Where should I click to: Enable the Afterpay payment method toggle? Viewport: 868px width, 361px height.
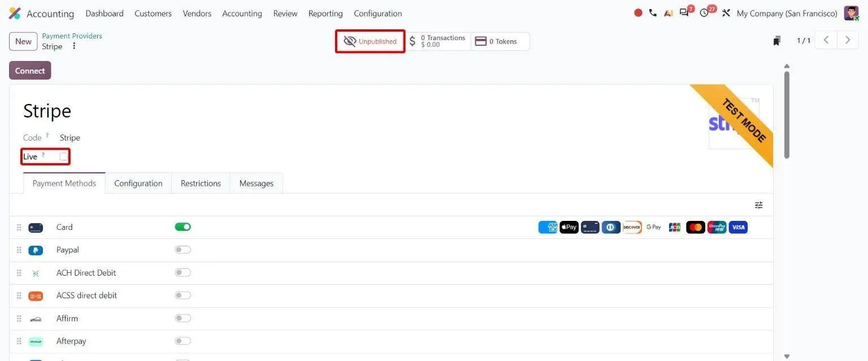click(x=183, y=341)
